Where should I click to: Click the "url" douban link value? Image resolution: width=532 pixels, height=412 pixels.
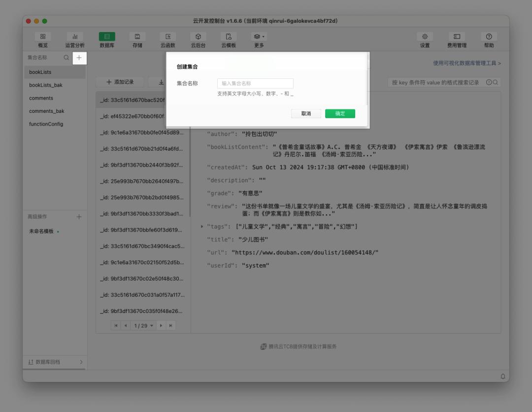coord(305,252)
